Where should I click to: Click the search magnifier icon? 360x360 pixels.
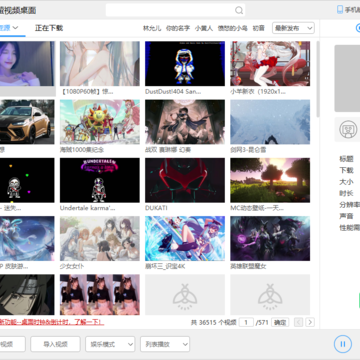[x=239, y=10]
